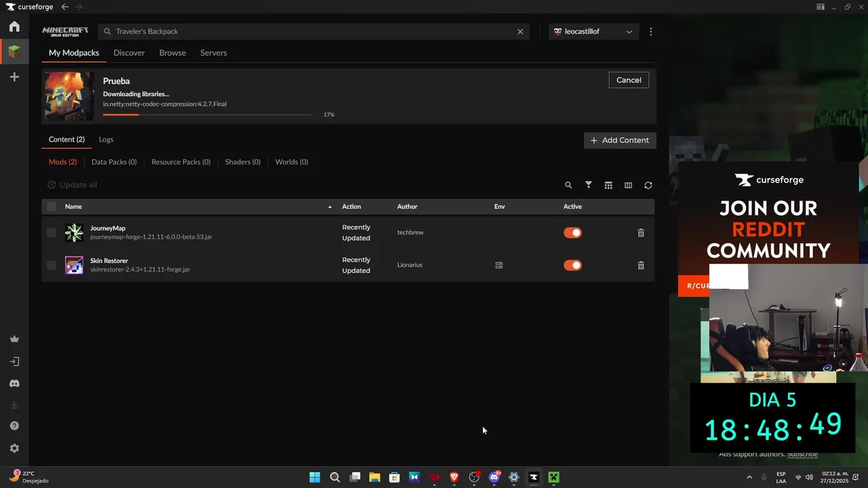Select the Data Packs (0) sub-tab

tap(114, 162)
